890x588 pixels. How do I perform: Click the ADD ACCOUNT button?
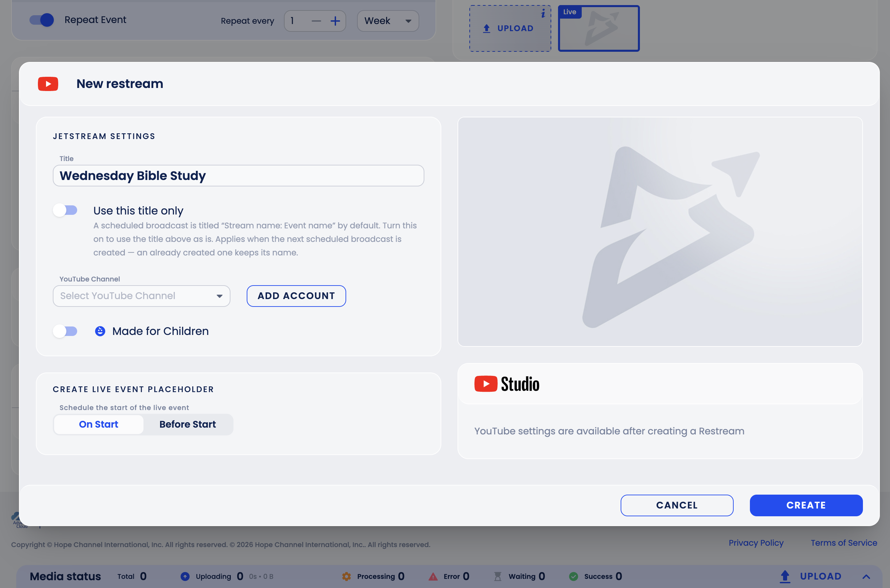point(296,296)
